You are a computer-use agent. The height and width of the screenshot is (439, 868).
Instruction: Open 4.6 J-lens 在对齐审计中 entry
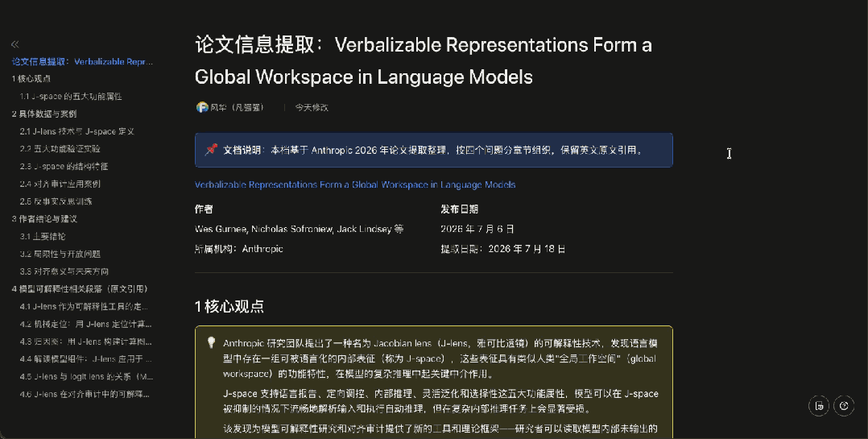(84, 394)
